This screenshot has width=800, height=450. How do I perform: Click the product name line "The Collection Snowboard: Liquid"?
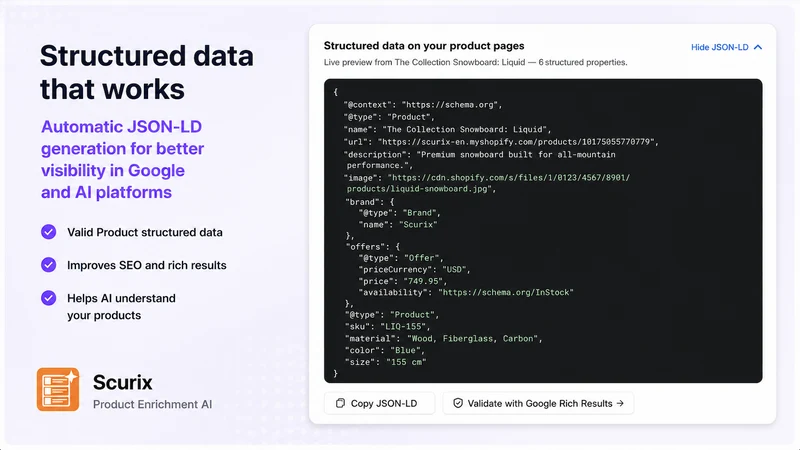tap(447, 130)
